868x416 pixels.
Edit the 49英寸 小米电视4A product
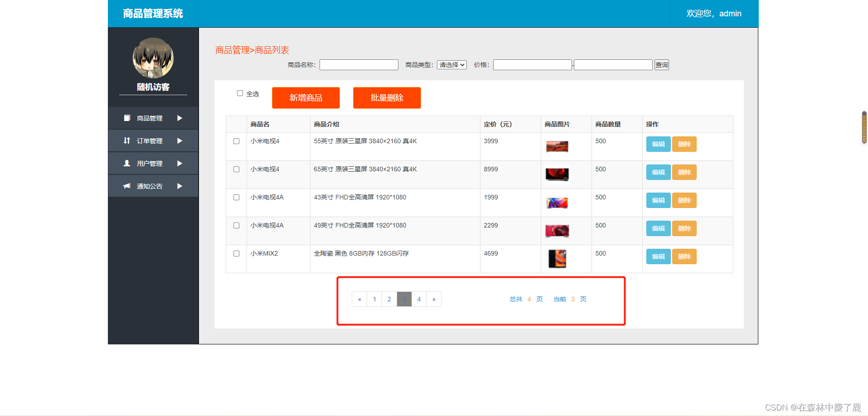(658, 228)
